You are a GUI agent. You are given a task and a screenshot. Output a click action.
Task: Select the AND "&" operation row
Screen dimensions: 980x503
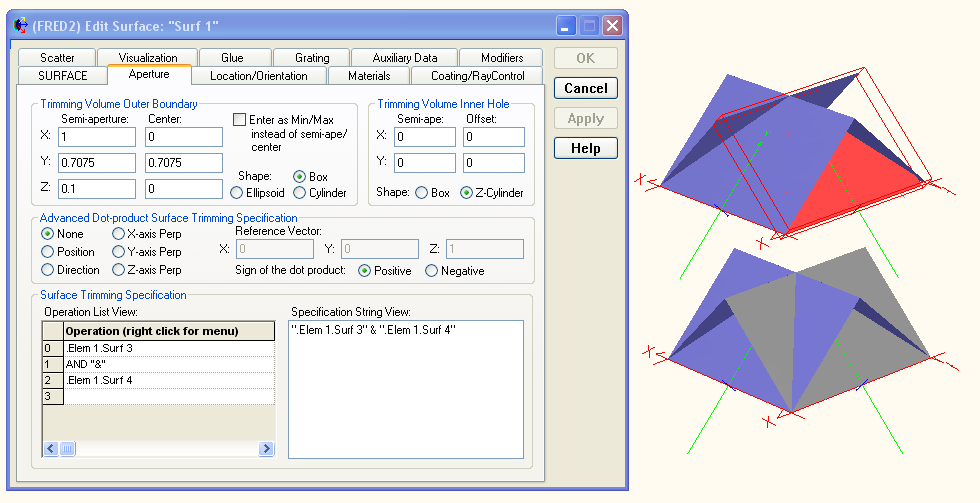coord(168,364)
